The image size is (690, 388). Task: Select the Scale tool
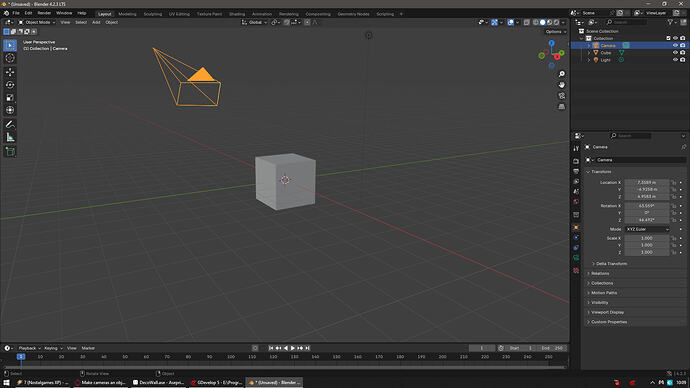tap(10, 97)
